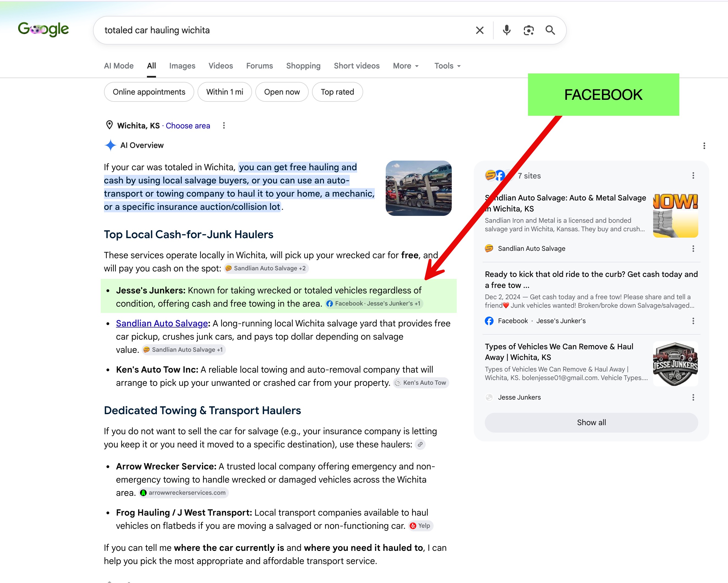Apply the Online appointments filter chip
The image size is (728, 583).
[149, 92]
